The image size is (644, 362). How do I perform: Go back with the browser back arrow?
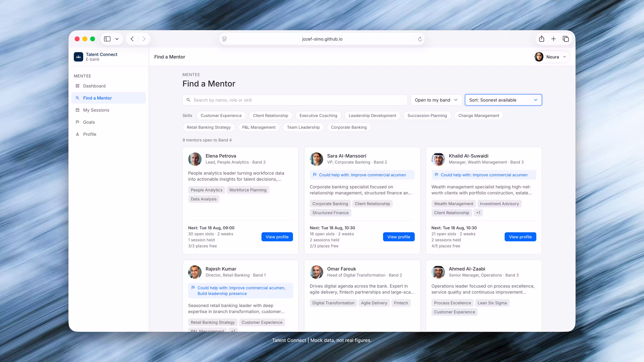pos(132,39)
